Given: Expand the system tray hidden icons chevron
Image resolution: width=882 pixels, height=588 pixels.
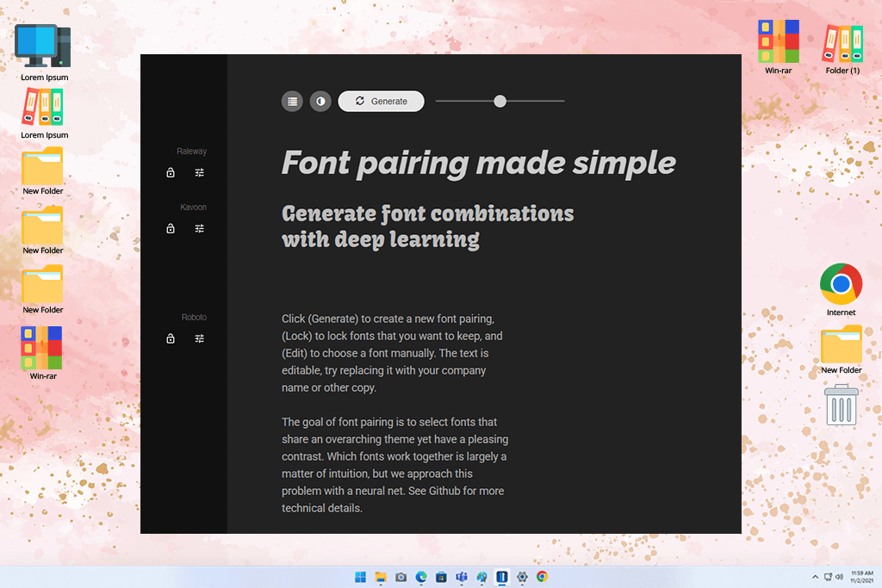Looking at the screenshot, I should point(815,577).
